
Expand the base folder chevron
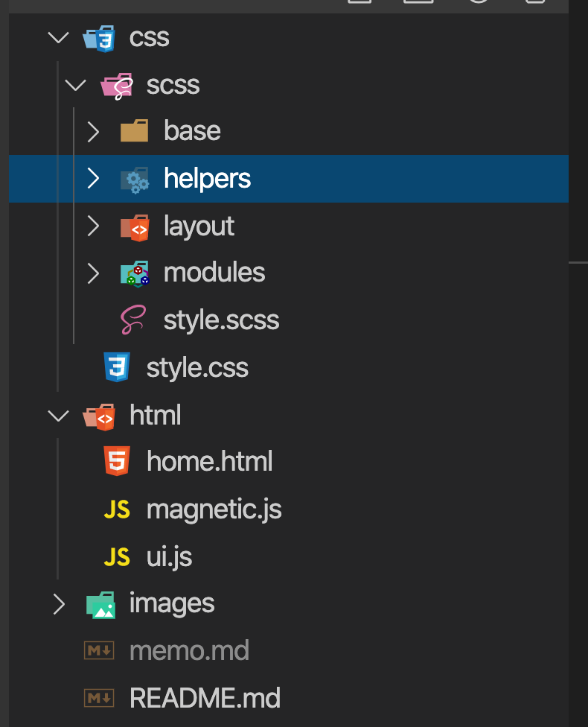click(94, 132)
